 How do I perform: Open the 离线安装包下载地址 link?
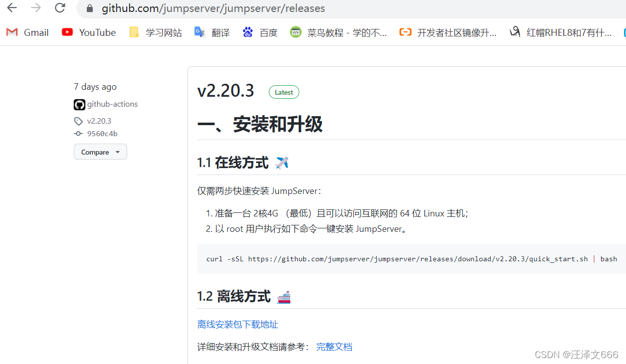point(238,324)
